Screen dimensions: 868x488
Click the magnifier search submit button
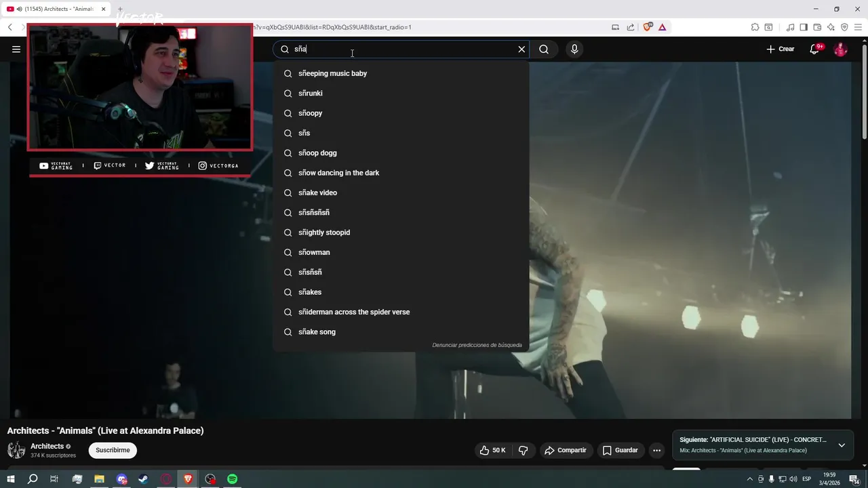544,49
